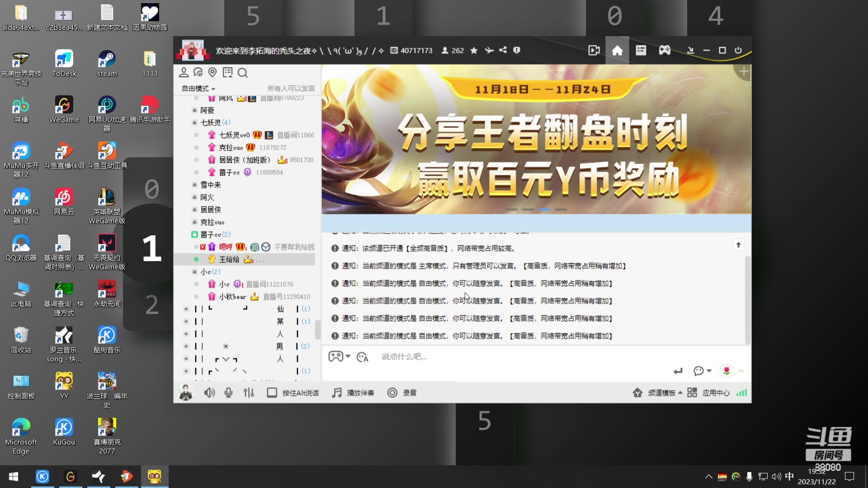Enable the 按住Alt说话 push-to-talk checkbox

[272, 393]
